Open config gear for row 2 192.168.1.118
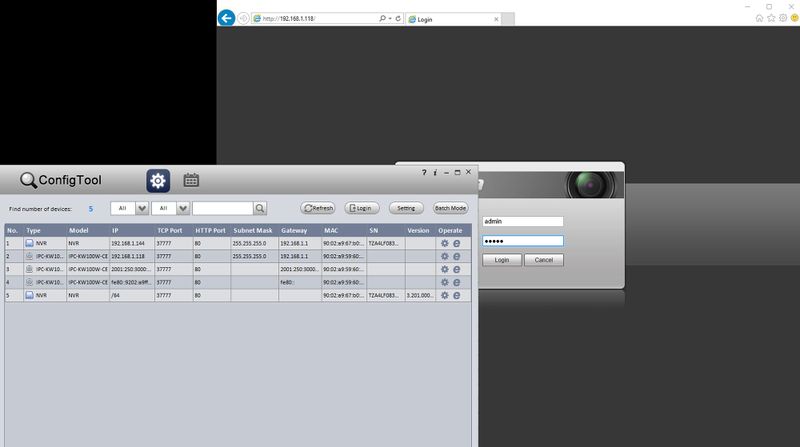The width and height of the screenshot is (800, 447). click(445, 256)
